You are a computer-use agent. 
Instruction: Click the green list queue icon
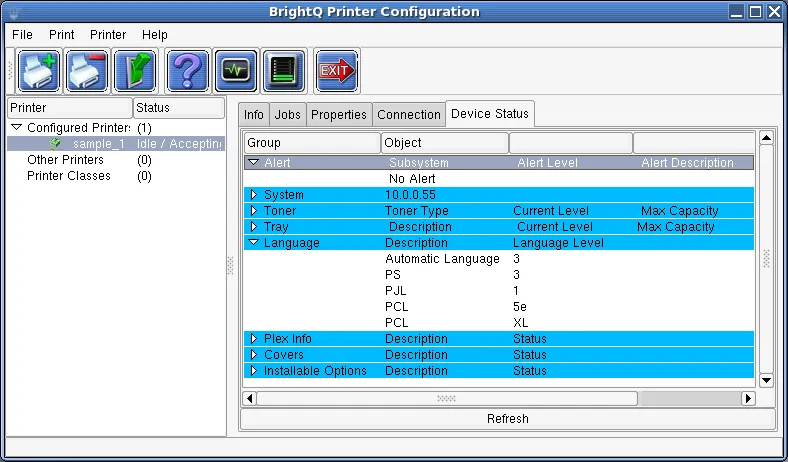(x=284, y=71)
